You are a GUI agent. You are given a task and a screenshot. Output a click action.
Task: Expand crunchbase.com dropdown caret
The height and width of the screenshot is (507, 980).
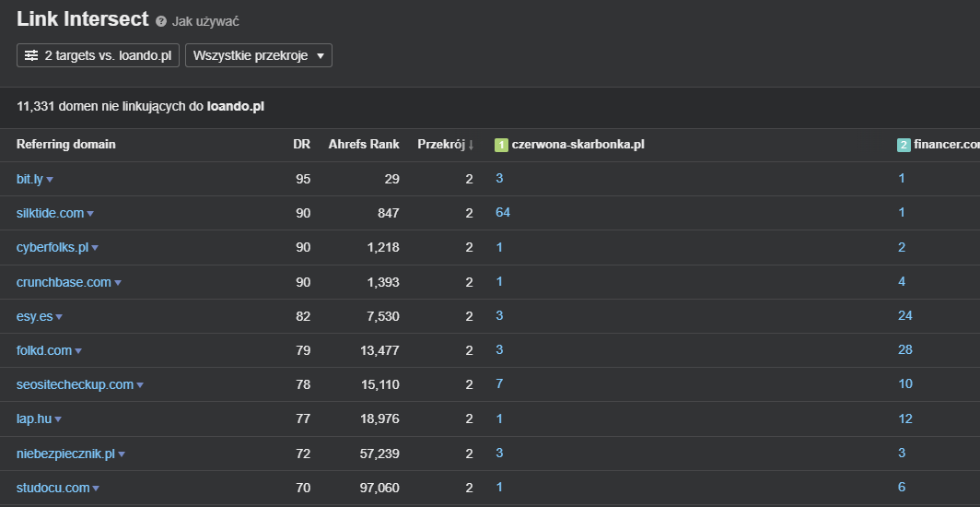[118, 283]
